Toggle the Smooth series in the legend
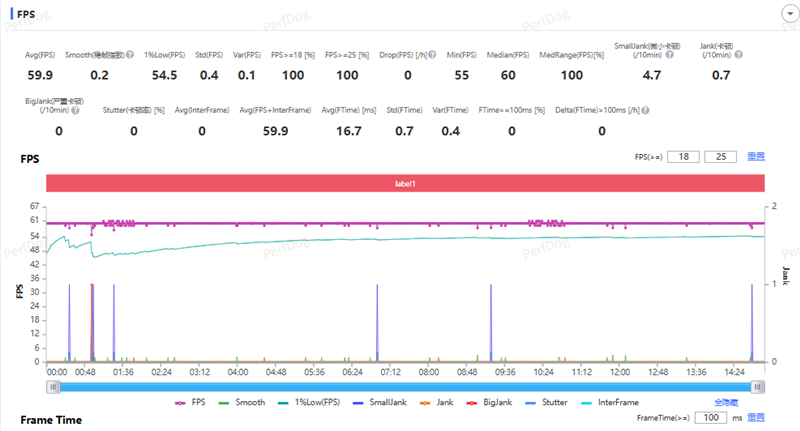The image size is (800, 431). 243,402
